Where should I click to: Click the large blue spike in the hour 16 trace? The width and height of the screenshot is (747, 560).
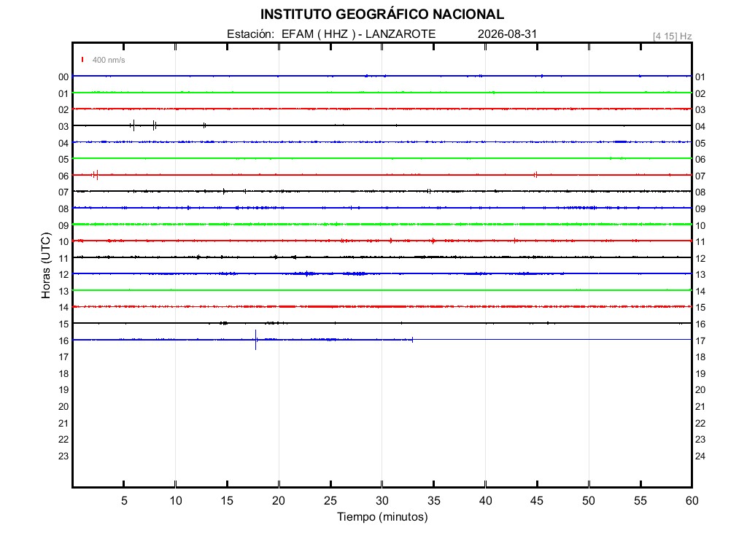(x=256, y=340)
